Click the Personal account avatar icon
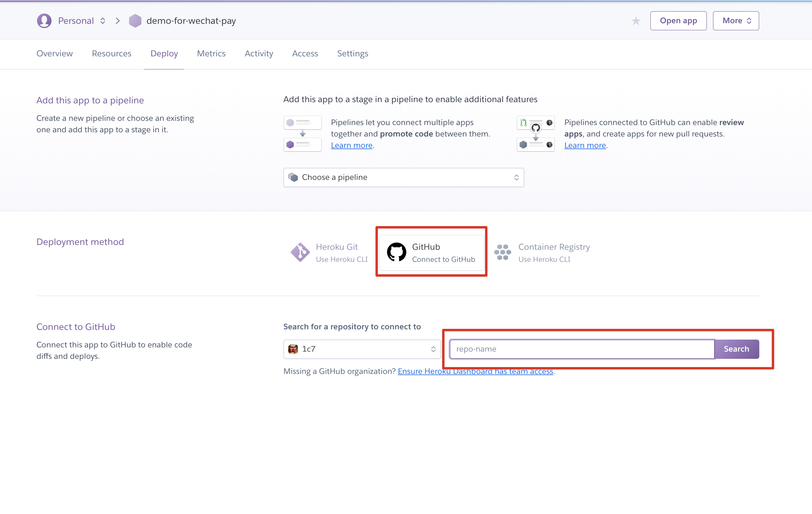 click(x=44, y=21)
